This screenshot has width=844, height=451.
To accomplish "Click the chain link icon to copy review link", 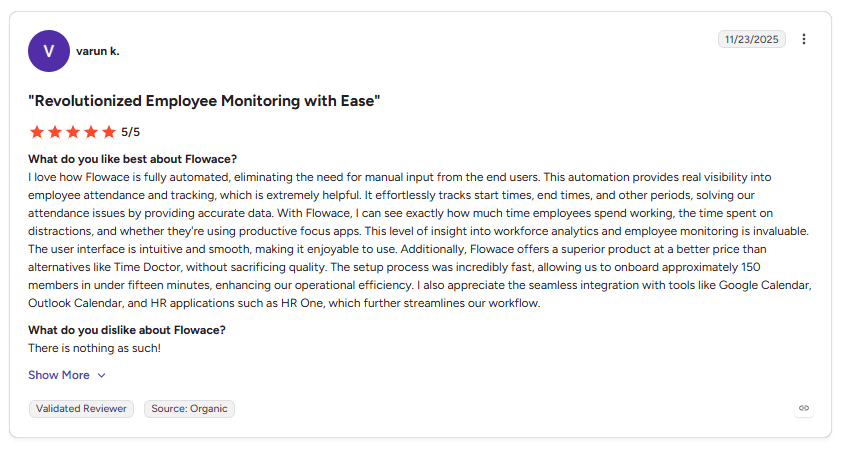I will tap(804, 408).
